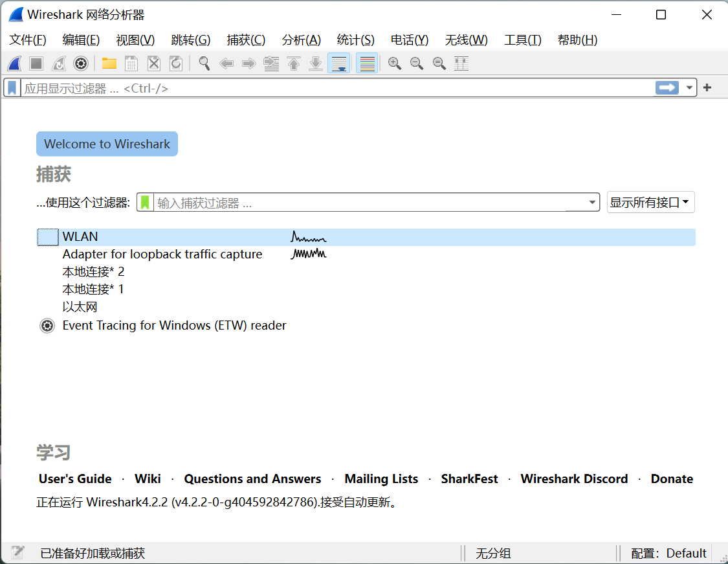Click WLAN traffic sparkline graph
This screenshot has height=564, width=728.
click(x=309, y=237)
